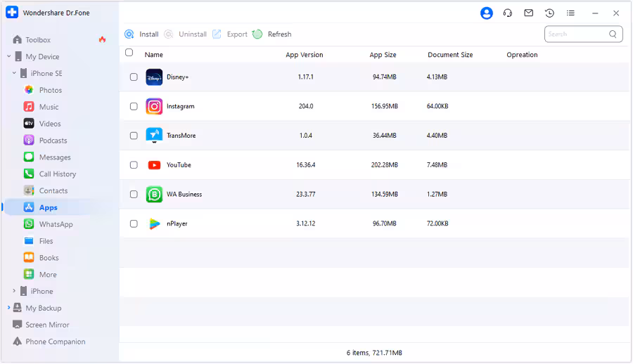Click the YouTube version 16.36.4 cell

pos(306,165)
